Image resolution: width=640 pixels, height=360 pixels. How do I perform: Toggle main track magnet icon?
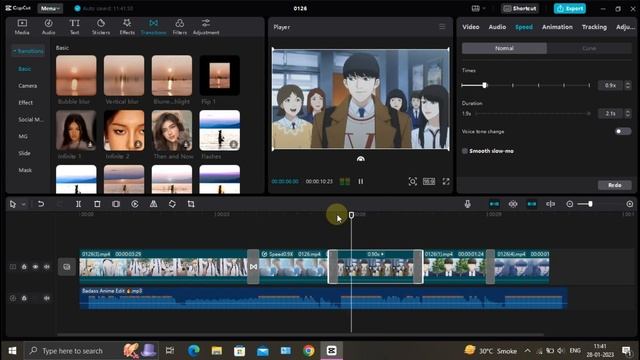(494, 204)
